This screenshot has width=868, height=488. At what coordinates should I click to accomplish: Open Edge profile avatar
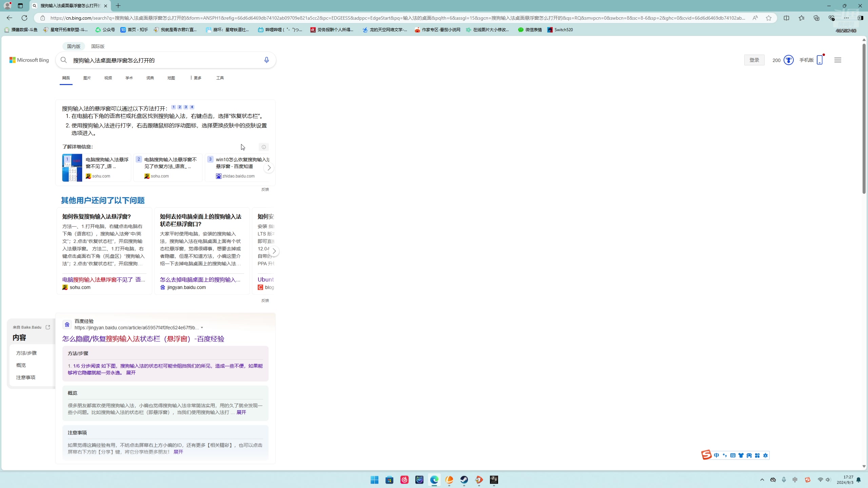(x=7, y=5)
